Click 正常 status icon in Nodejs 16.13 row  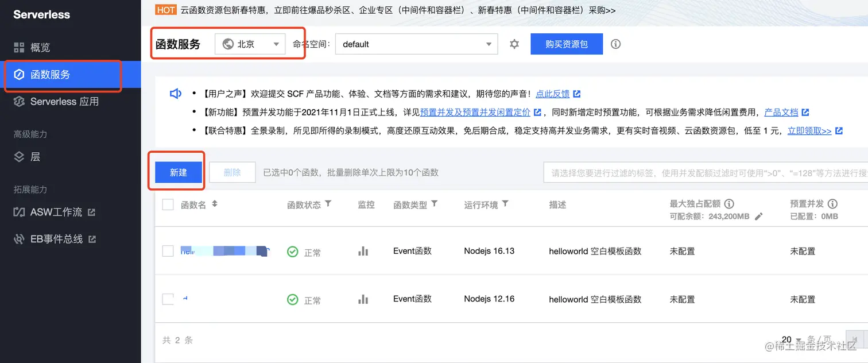pyautogui.click(x=293, y=252)
